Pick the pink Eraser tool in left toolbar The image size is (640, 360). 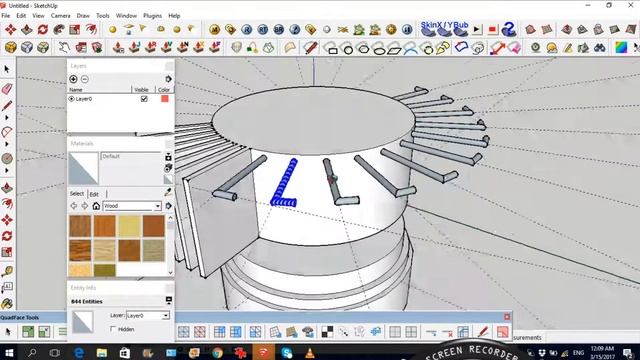coord(7,89)
